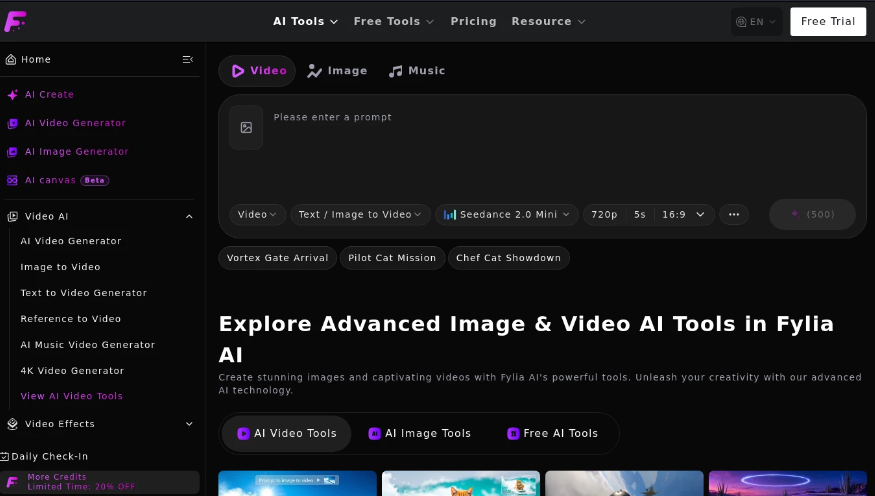Image resolution: width=875 pixels, height=496 pixels.
Task: Collapse the Video AI section
Action: (189, 216)
